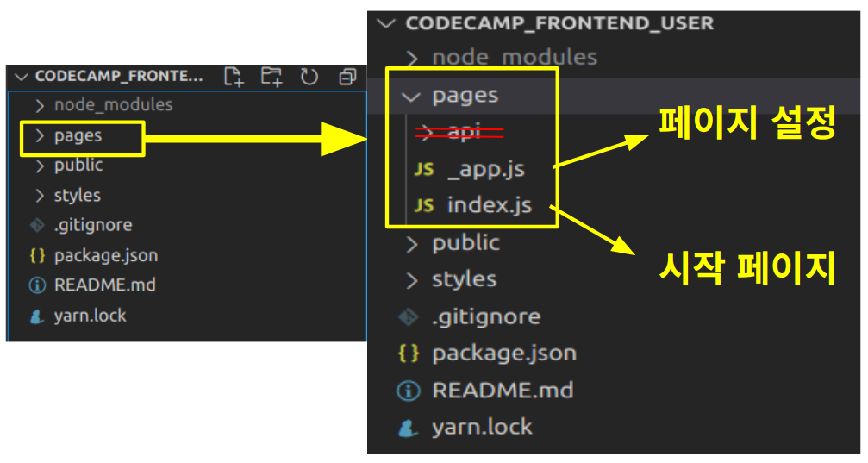
Task: Expand the node_modules chevron in the right explorer
Action: coord(412,58)
